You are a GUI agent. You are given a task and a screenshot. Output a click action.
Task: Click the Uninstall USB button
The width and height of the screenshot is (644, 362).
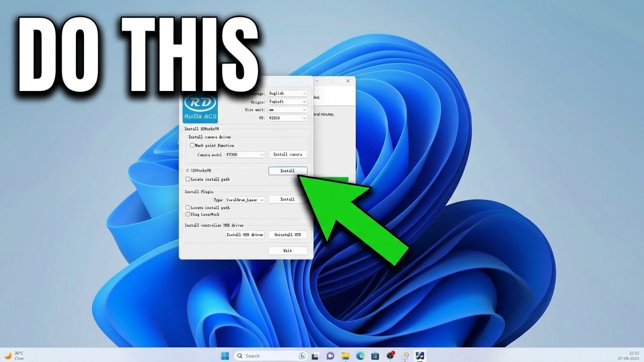pos(288,235)
